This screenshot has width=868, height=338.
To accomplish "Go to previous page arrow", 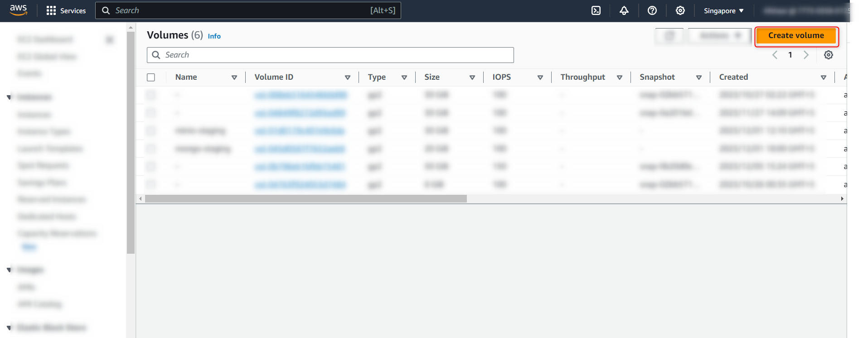I will [775, 55].
